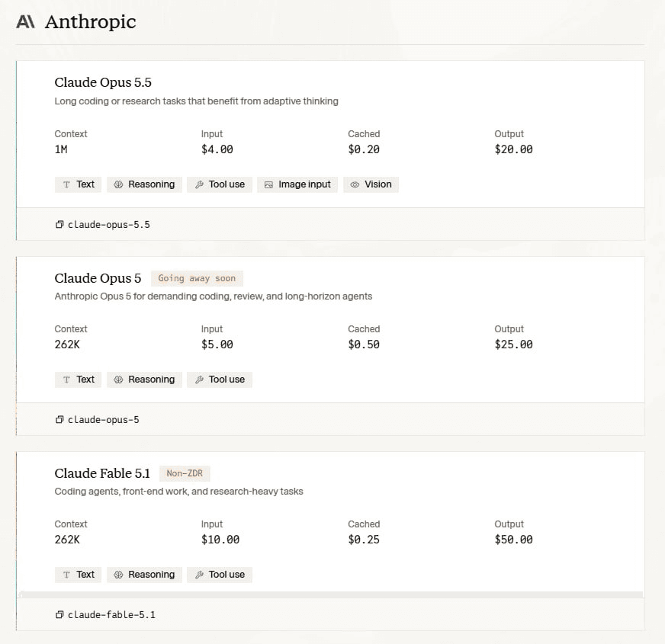Click the "Non-ZDR" badge
The image size is (665, 644).
point(185,473)
